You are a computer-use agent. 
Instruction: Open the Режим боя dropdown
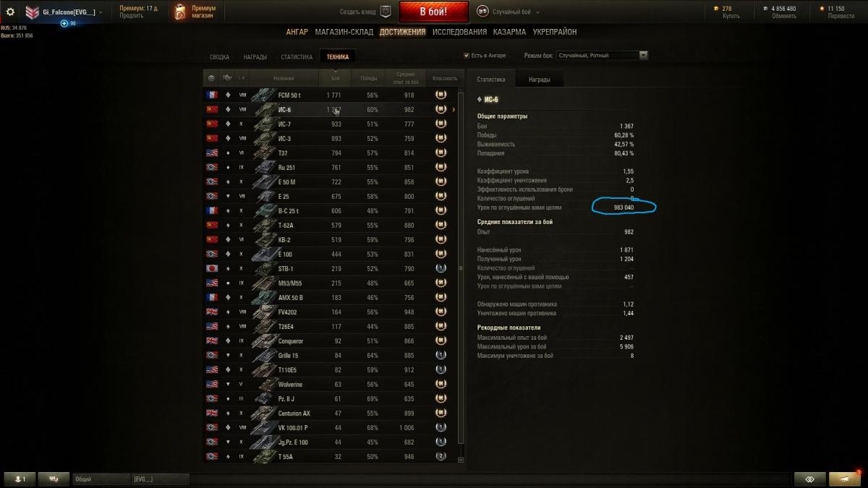603,55
